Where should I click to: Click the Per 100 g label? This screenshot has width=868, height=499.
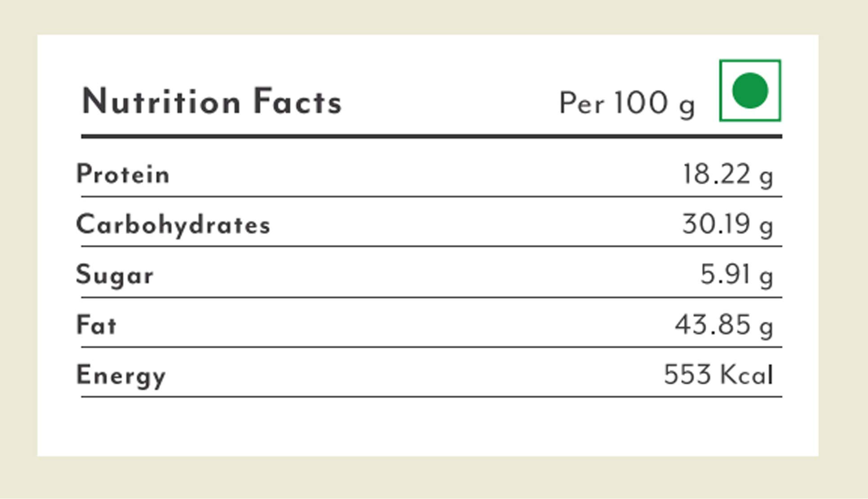[x=627, y=104]
